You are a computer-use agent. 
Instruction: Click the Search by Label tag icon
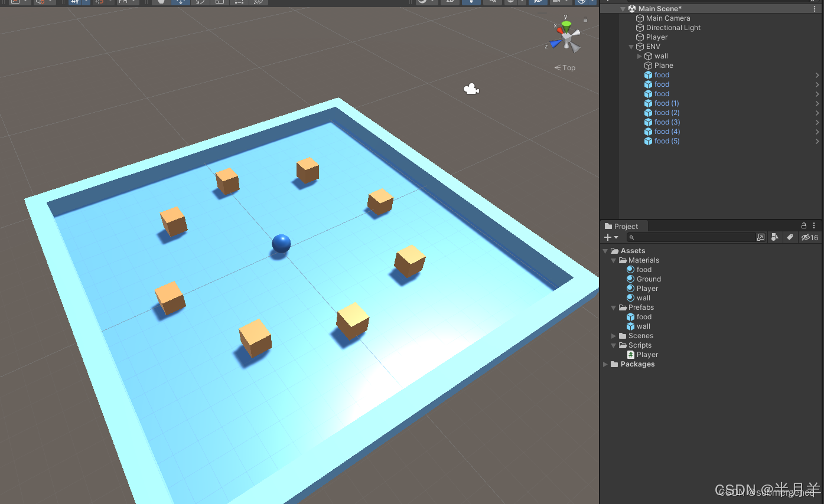pyautogui.click(x=789, y=237)
